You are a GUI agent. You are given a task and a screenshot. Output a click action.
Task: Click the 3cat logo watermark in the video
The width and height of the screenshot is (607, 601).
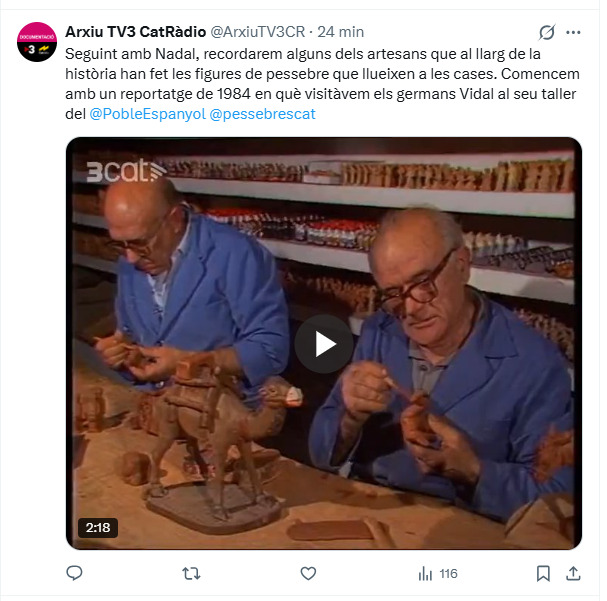click(125, 171)
